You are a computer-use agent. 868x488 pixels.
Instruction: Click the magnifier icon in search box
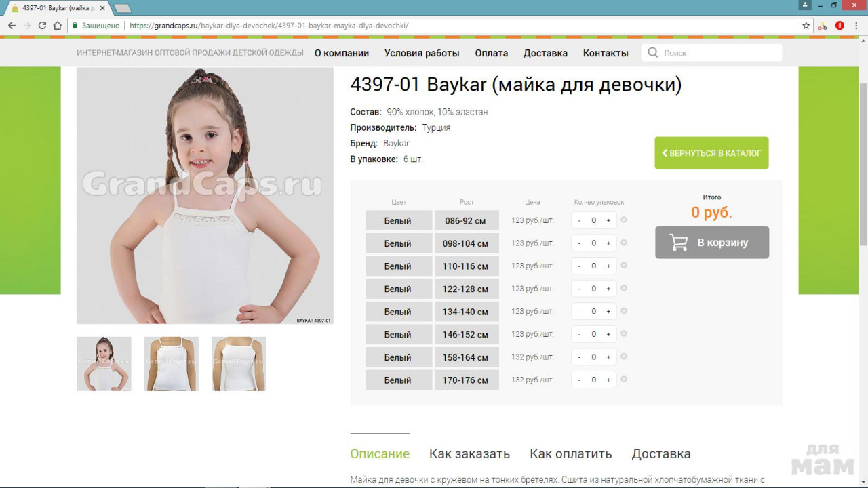pos(653,53)
